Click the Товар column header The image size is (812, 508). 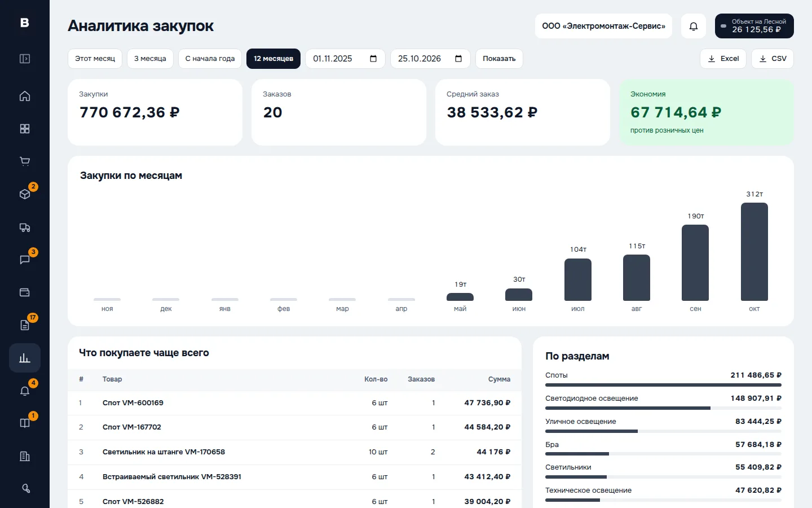112,379
